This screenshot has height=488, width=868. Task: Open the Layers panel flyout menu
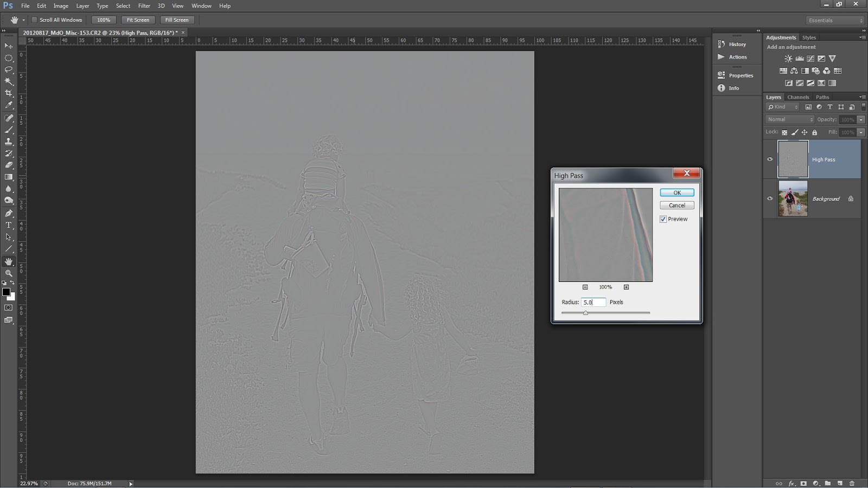(863, 97)
